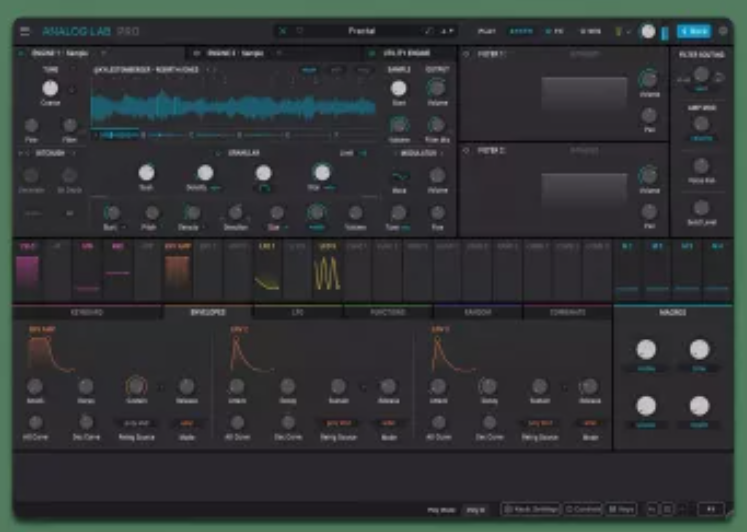Open ENV AMP Retrig Source dropdown
The width and height of the screenshot is (747, 532).
tap(137, 423)
